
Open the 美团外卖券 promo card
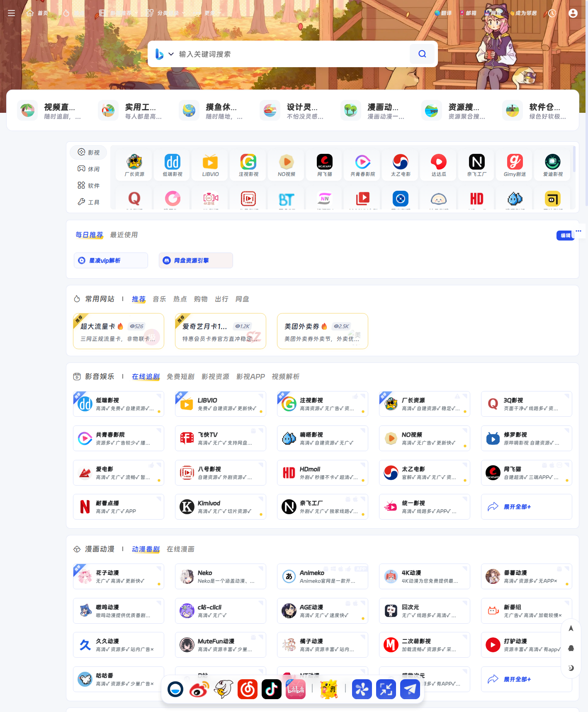pyautogui.click(x=323, y=331)
